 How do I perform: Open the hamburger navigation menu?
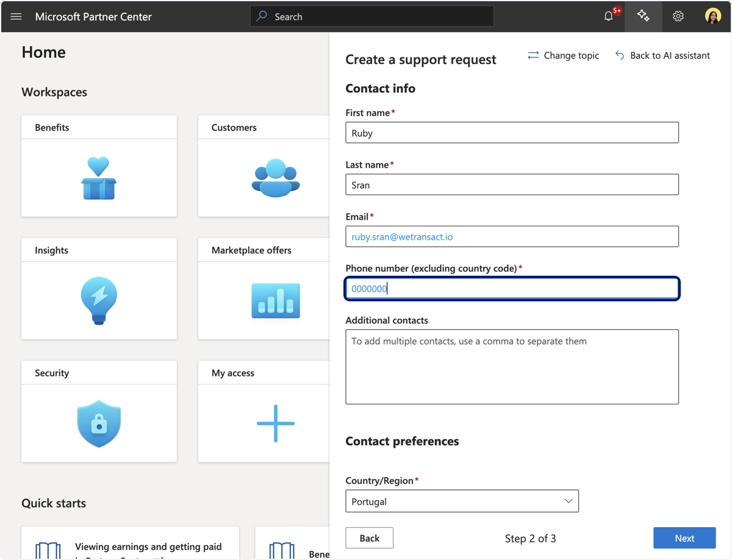16,16
